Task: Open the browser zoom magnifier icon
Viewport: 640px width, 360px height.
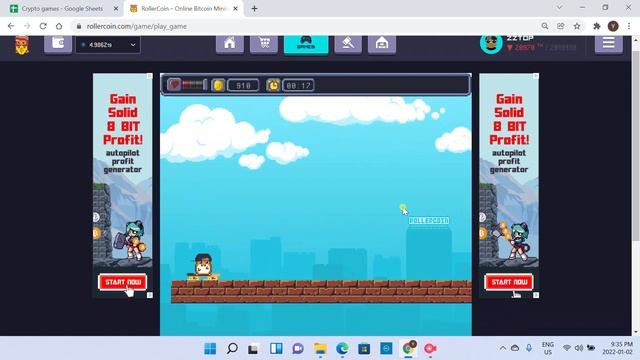Action: point(545,26)
